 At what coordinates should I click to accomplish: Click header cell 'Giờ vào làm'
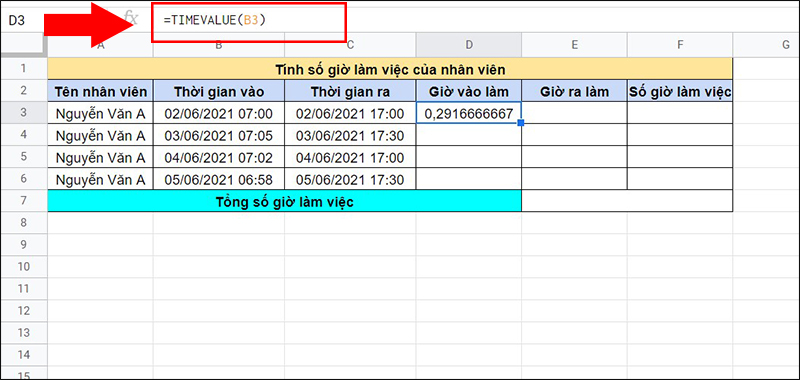click(469, 91)
